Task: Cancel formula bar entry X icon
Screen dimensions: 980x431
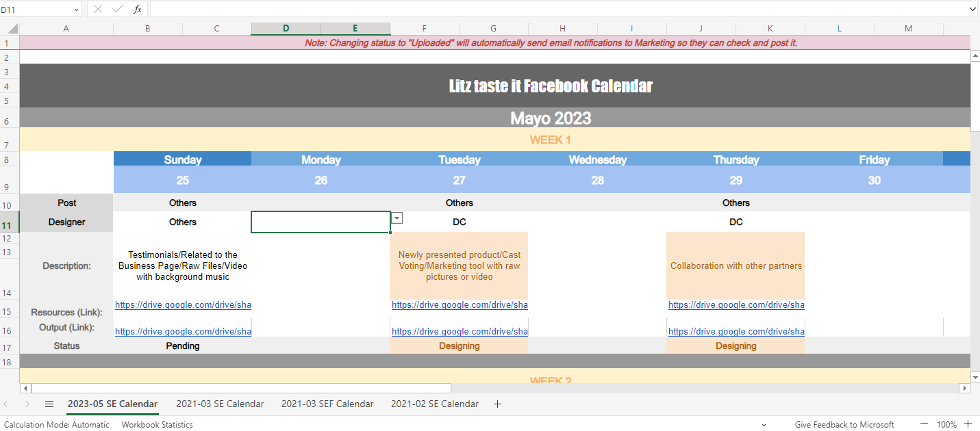Action: click(98, 9)
